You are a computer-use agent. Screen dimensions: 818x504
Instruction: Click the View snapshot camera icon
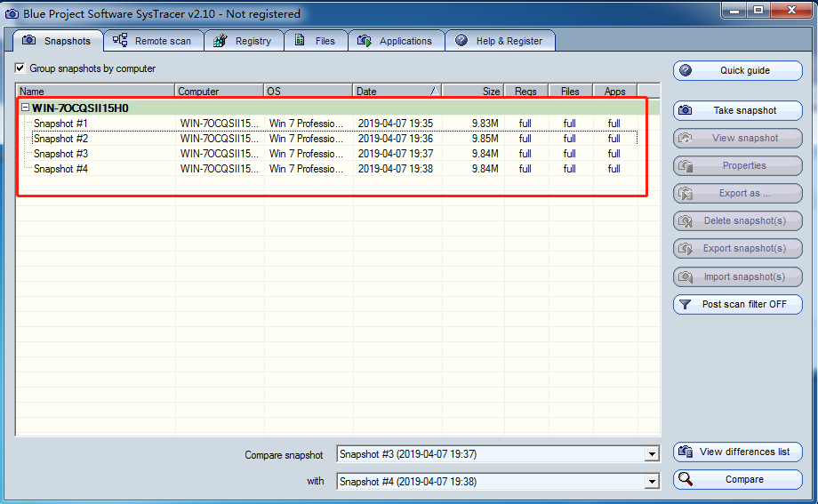click(686, 139)
